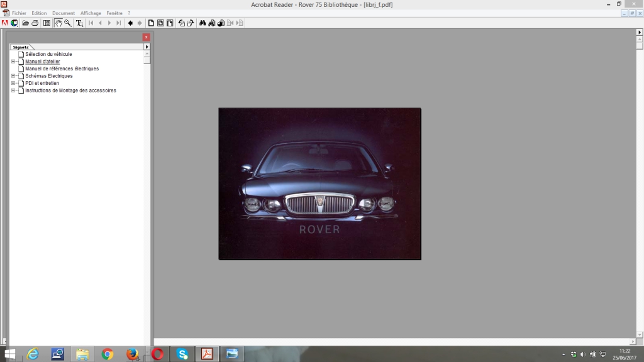This screenshot has height=362, width=644.
Task: Open the Affichage menu
Action: (91, 13)
